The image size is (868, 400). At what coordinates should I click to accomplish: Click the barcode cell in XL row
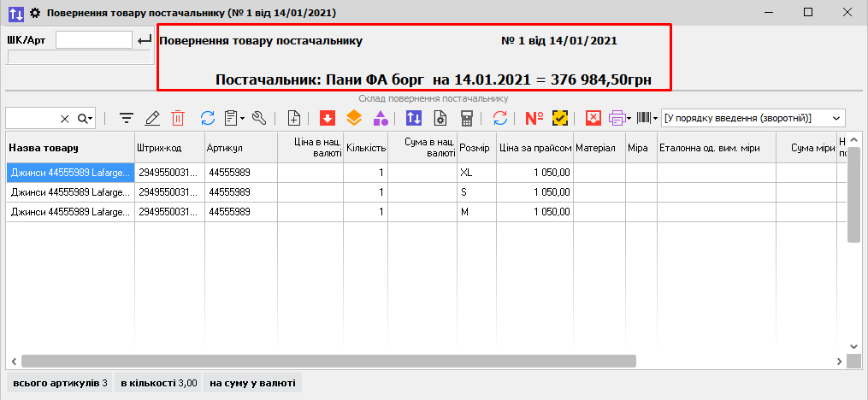point(169,173)
